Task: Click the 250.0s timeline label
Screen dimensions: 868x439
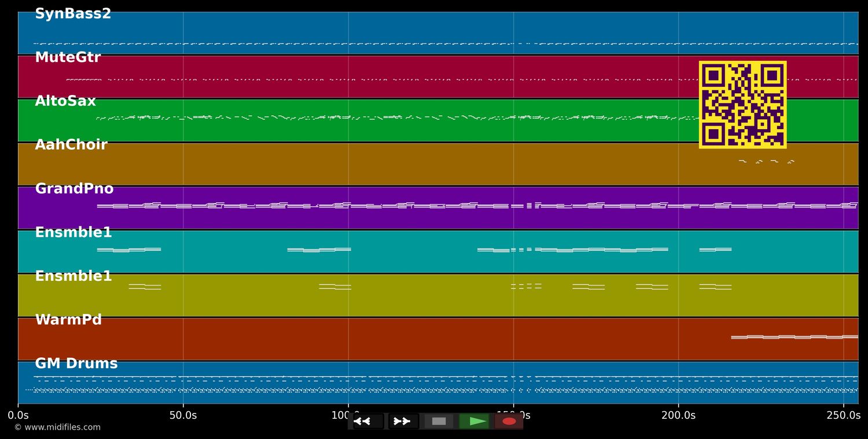Action: click(843, 415)
